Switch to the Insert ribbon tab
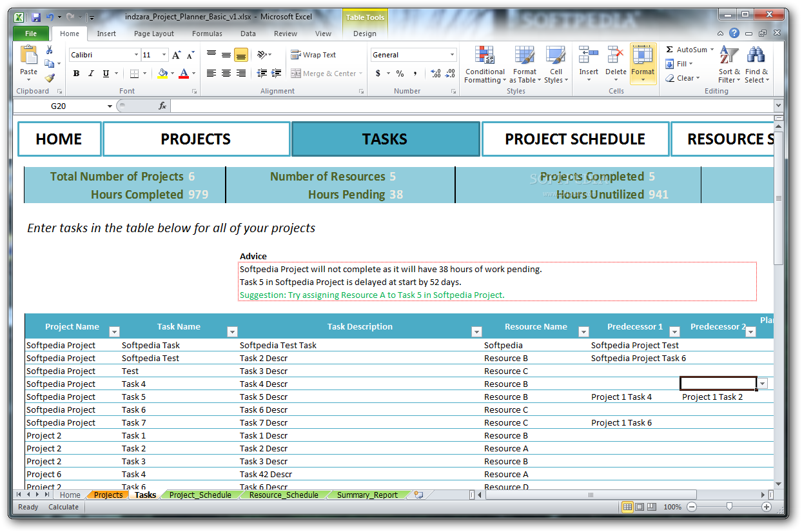Image resolution: width=802 pixels, height=532 pixels. point(106,34)
